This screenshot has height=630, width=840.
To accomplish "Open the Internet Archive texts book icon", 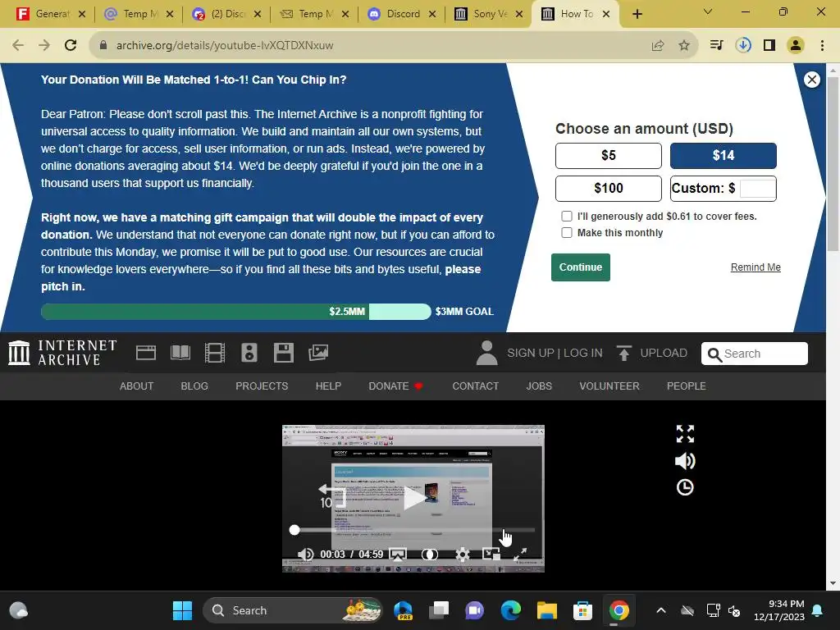I will click(180, 353).
